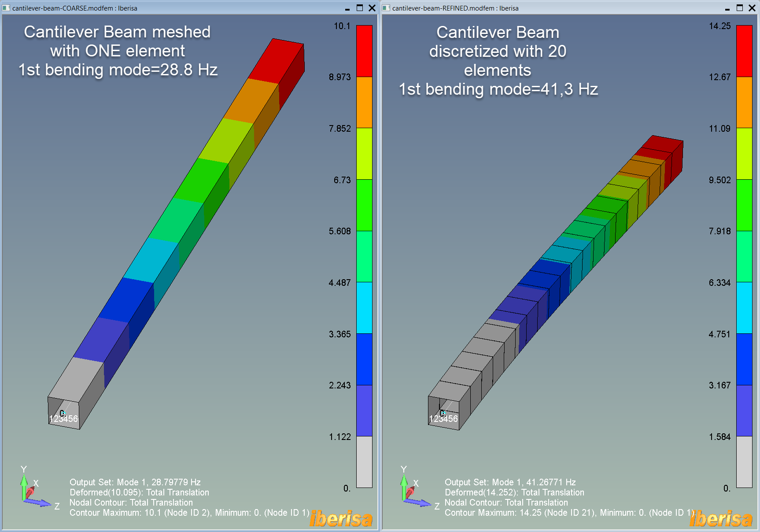Image resolution: width=760 pixels, height=532 pixels.
Task: Click the COARSE window document icon
Action: [6, 8]
